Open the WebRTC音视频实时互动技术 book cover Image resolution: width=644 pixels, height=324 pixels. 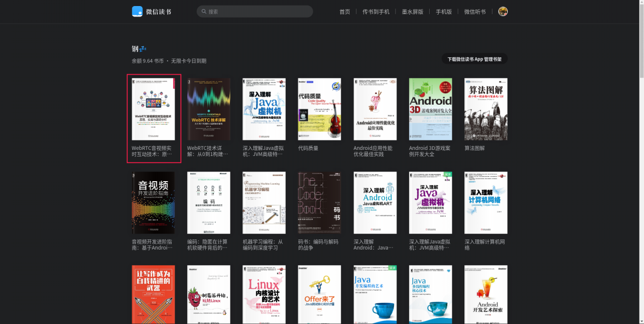click(x=153, y=109)
